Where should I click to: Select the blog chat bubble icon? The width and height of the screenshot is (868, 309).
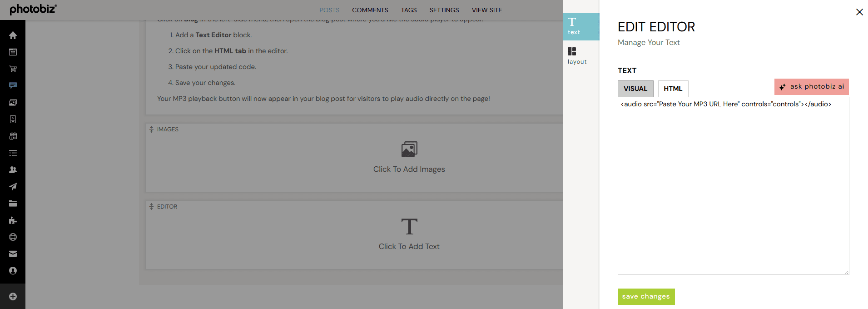pos(13,85)
